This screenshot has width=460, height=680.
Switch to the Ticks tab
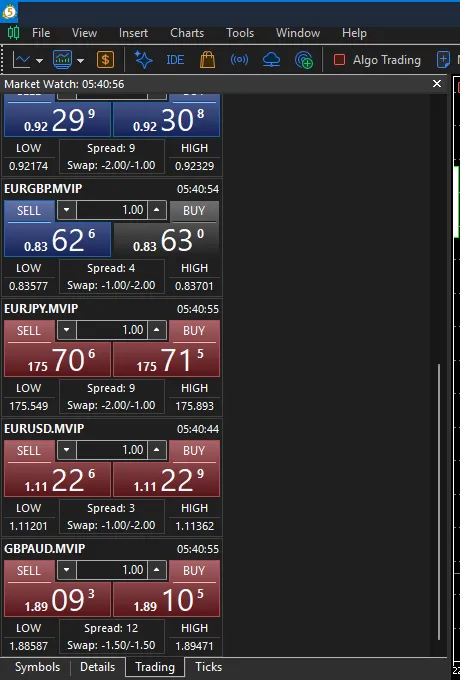(209, 667)
